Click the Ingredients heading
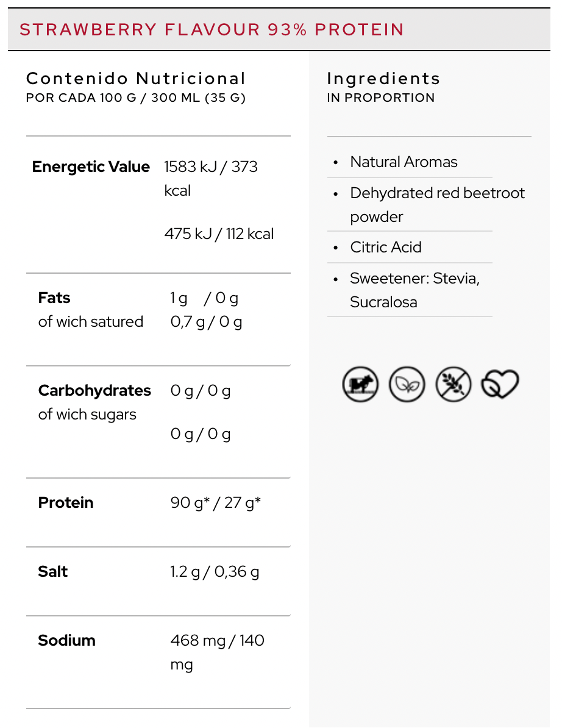This screenshot has width=562, height=728. [x=383, y=79]
